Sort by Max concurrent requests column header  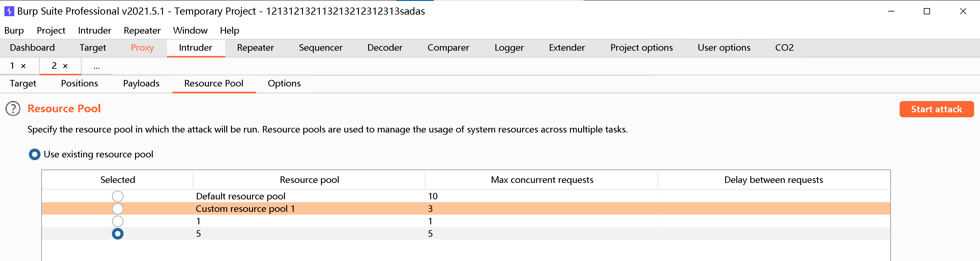542,180
